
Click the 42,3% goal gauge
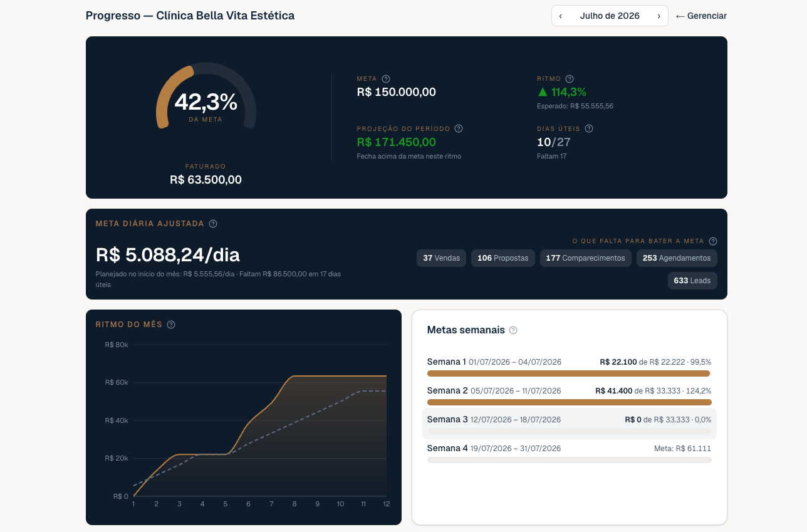[206, 95]
